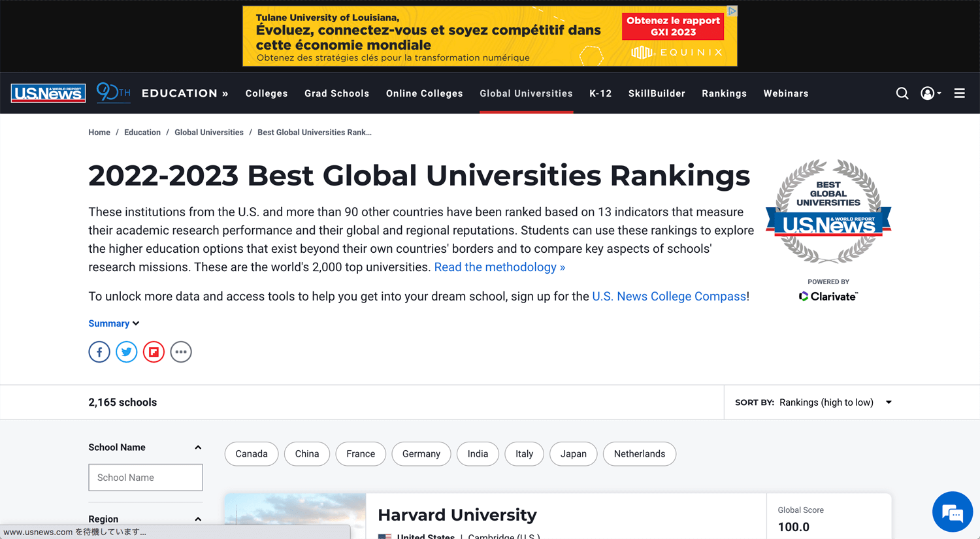
Task: Filter by Netherlands
Action: (640, 454)
